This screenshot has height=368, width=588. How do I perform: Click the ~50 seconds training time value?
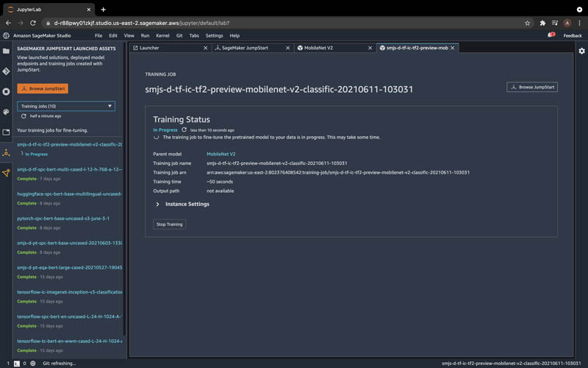click(x=220, y=182)
